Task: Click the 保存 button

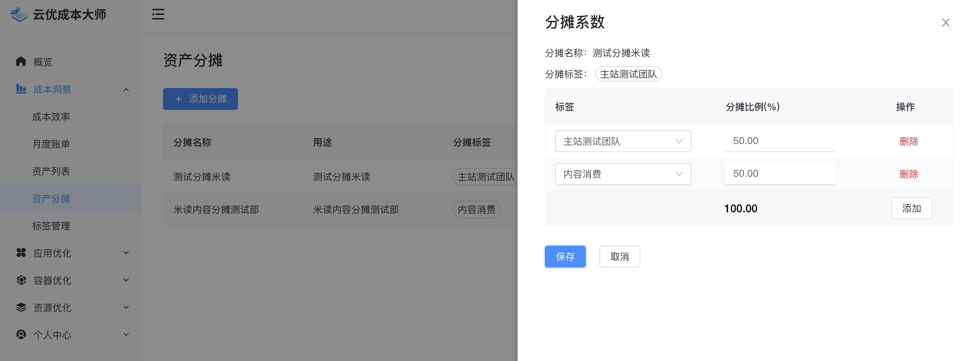Action: [x=565, y=257]
